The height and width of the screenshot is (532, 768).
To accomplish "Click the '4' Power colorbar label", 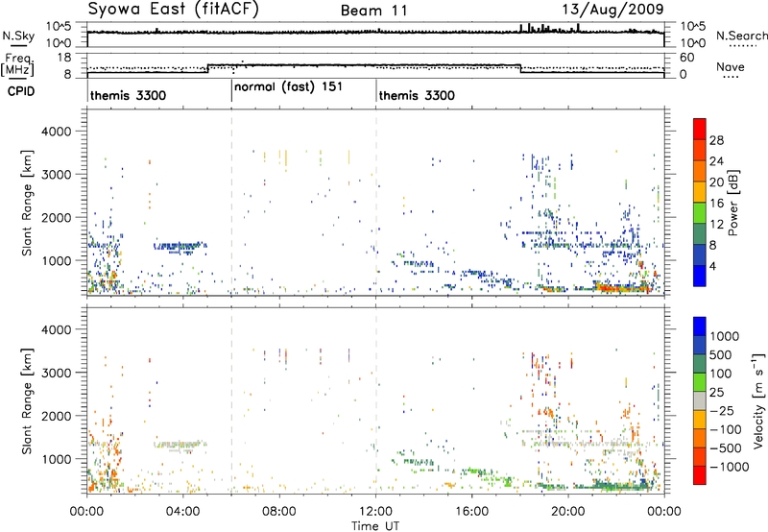I will [712, 266].
